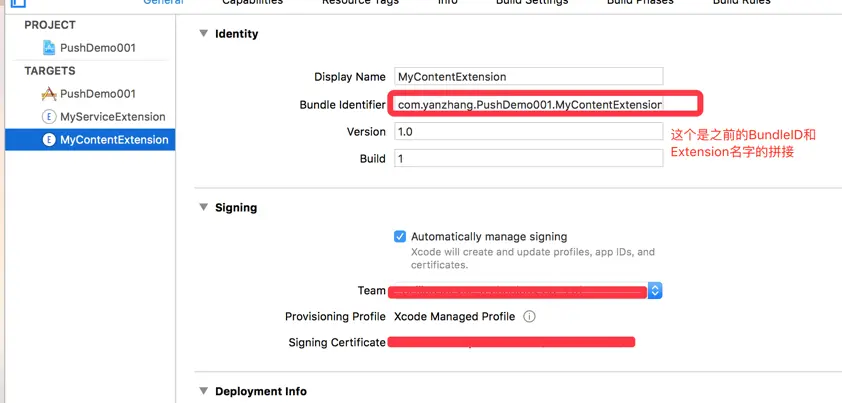Click the Automatically manage signing label
This screenshot has width=842, height=403.
pyautogui.click(x=489, y=236)
